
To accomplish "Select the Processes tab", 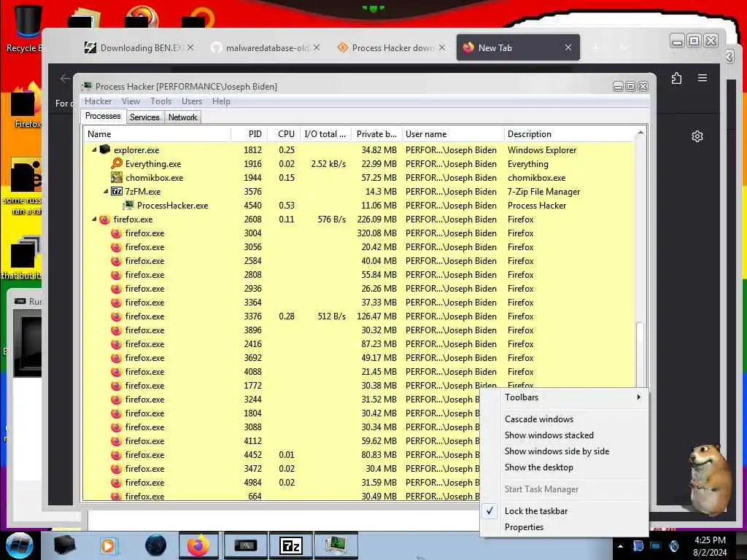I will point(103,116).
